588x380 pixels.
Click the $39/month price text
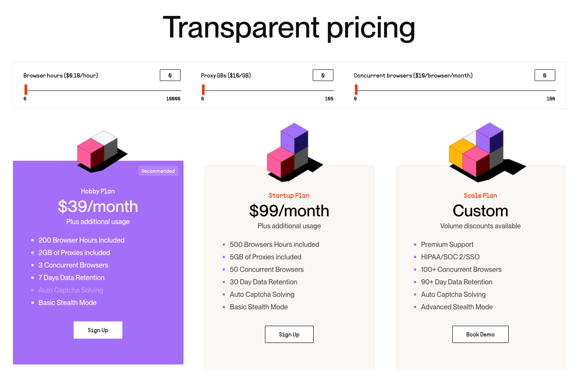tap(98, 207)
